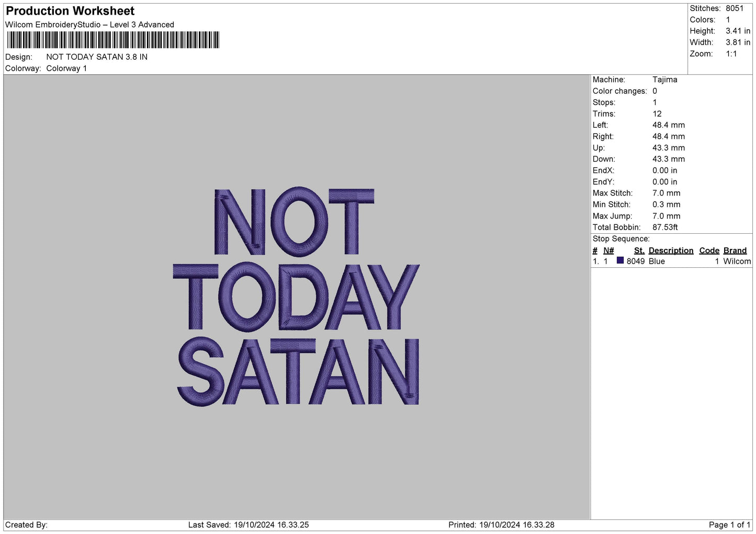756x534 pixels.
Task: Click the Max Stitch value 7.0 mm
Action: pos(666,193)
